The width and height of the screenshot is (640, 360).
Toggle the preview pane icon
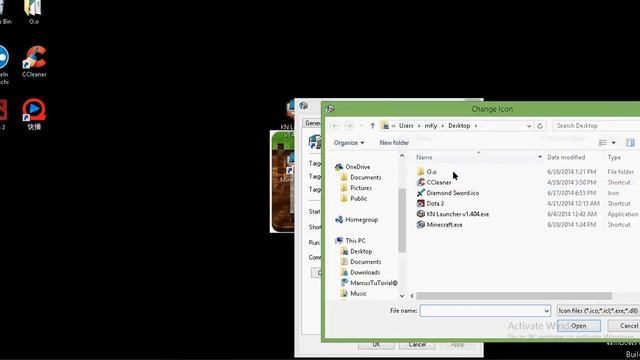630,142
